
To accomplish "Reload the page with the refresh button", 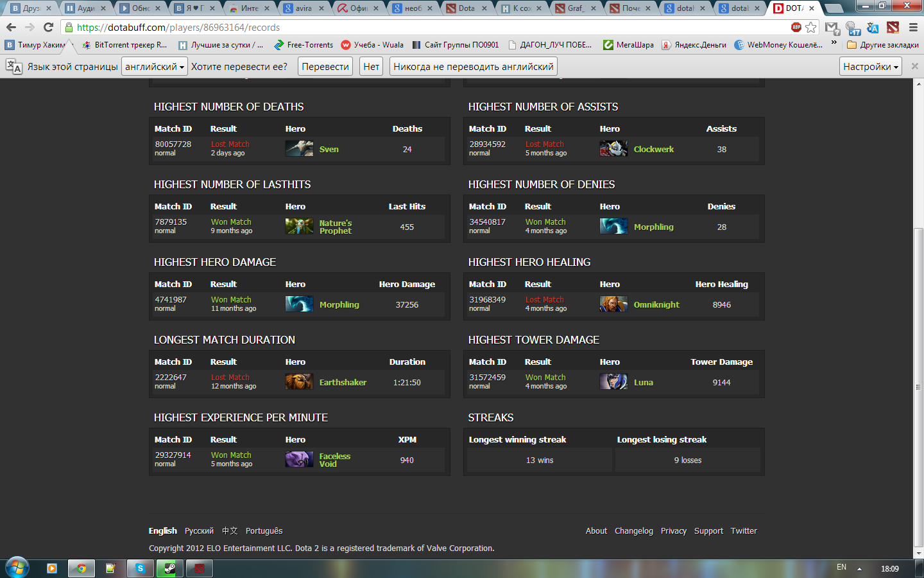I will (48, 27).
